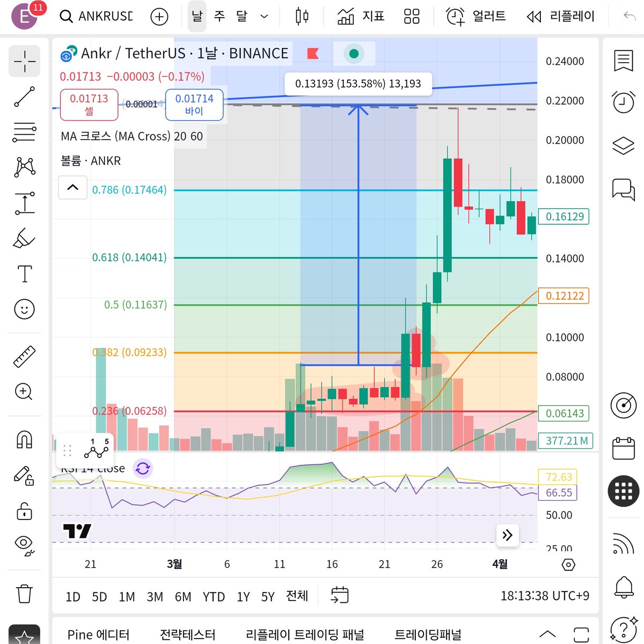Screen dimensions: 644x644
Task: Toggle magnet mode for drawings
Action: (x=25, y=440)
